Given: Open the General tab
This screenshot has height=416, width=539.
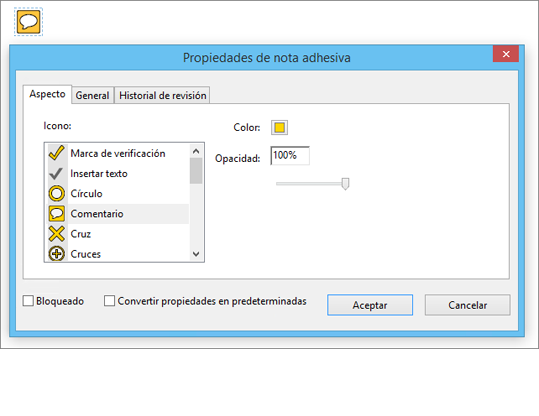Looking at the screenshot, I should tap(92, 95).
